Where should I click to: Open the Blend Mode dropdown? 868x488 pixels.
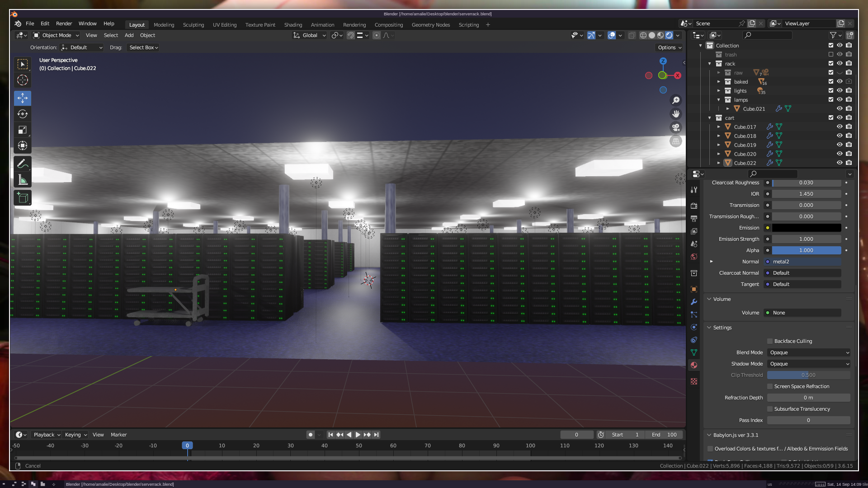coord(809,352)
